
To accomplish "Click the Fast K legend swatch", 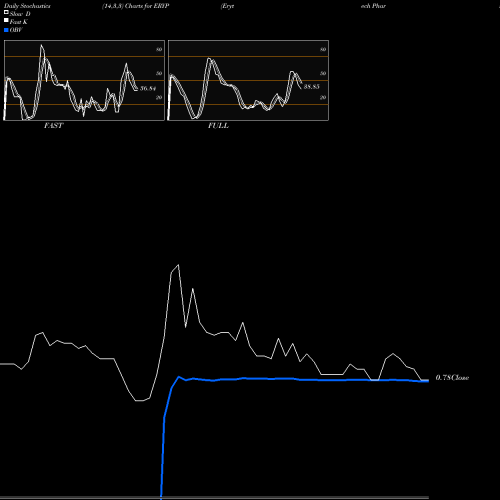I will pyautogui.click(x=6, y=21).
